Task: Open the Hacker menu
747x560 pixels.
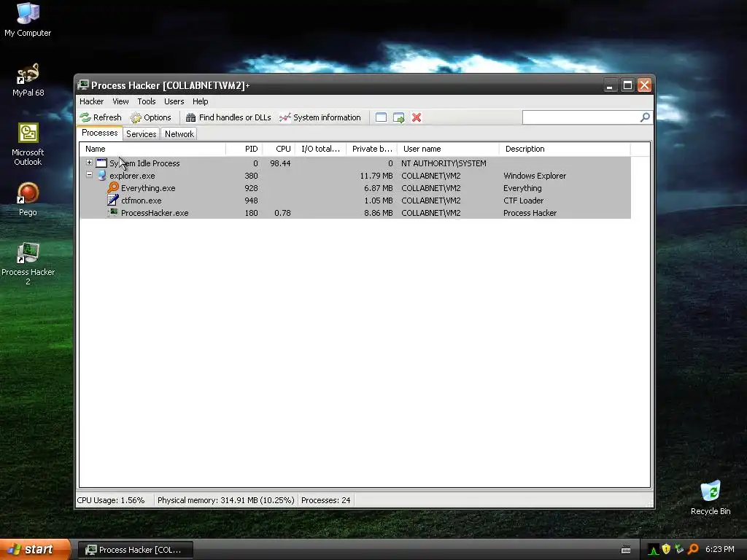Action: coord(91,101)
